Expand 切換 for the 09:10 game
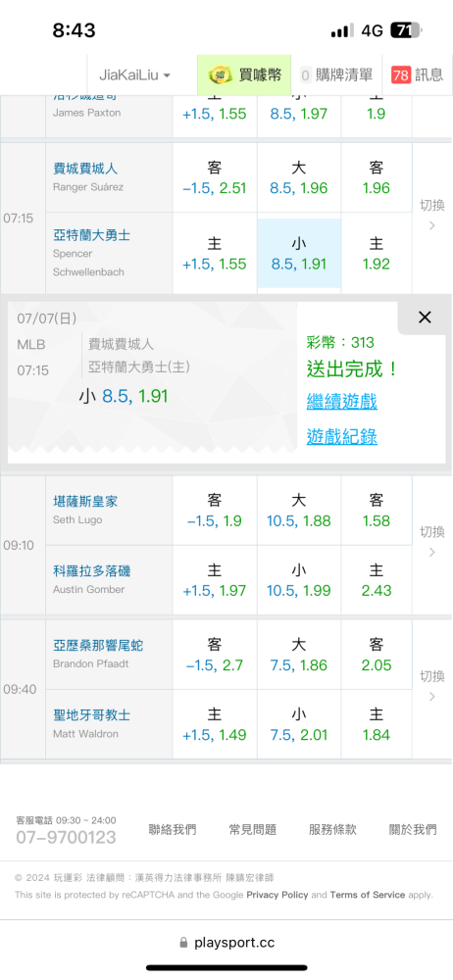453x980 pixels. click(431, 541)
